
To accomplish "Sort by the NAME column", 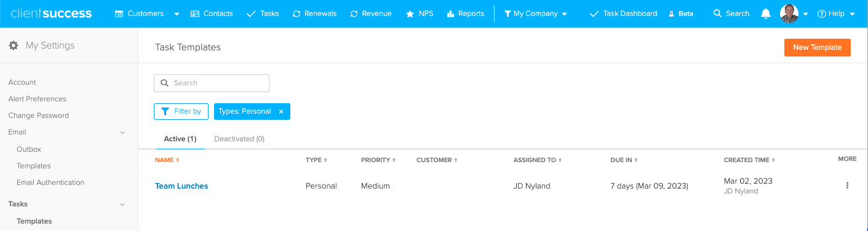I will click(167, 160).
